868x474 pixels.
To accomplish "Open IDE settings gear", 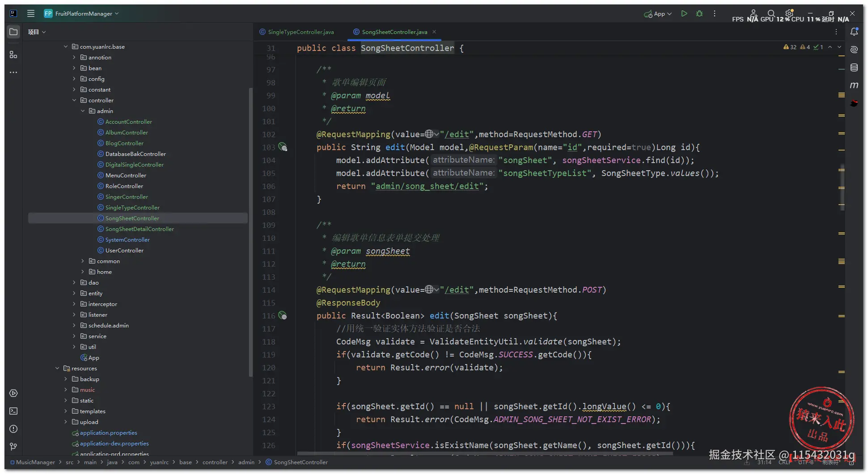I will [x=789, y=13].
